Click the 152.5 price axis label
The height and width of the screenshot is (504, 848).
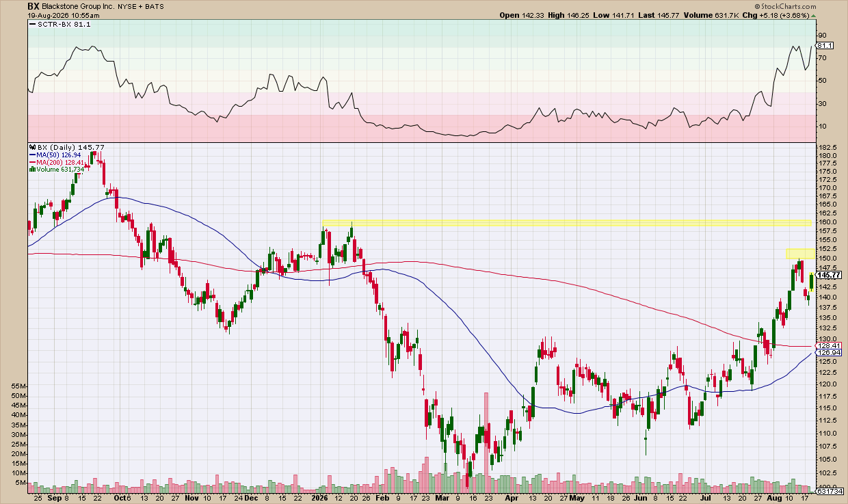point(827,249)
